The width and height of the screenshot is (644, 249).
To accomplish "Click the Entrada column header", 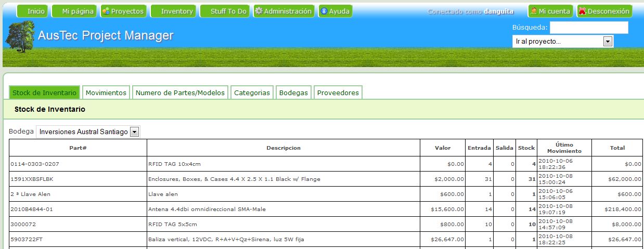I will [479, 148].
